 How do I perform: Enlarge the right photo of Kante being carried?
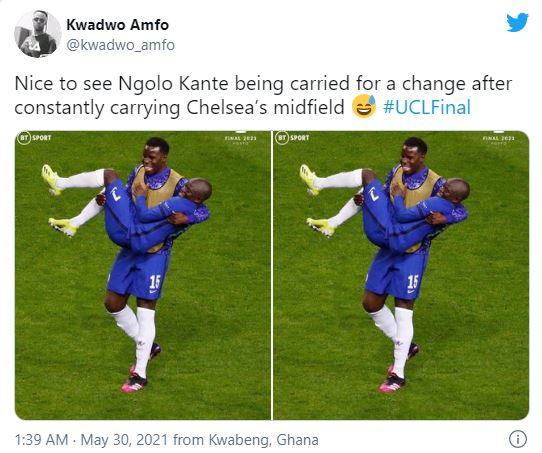coord(401,275)
